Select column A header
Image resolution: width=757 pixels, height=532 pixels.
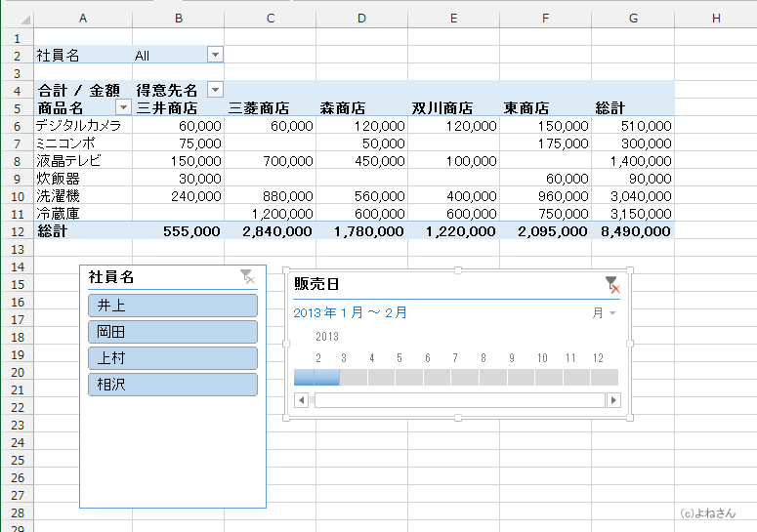coord(83,19)
